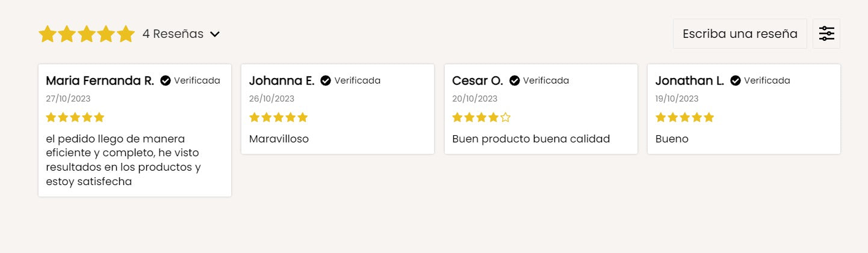The width and height of the screenshot is (868, 253).
Task: Click verified checkmark badge beside Maria Fernanda R.
Action: coord(166,81)
